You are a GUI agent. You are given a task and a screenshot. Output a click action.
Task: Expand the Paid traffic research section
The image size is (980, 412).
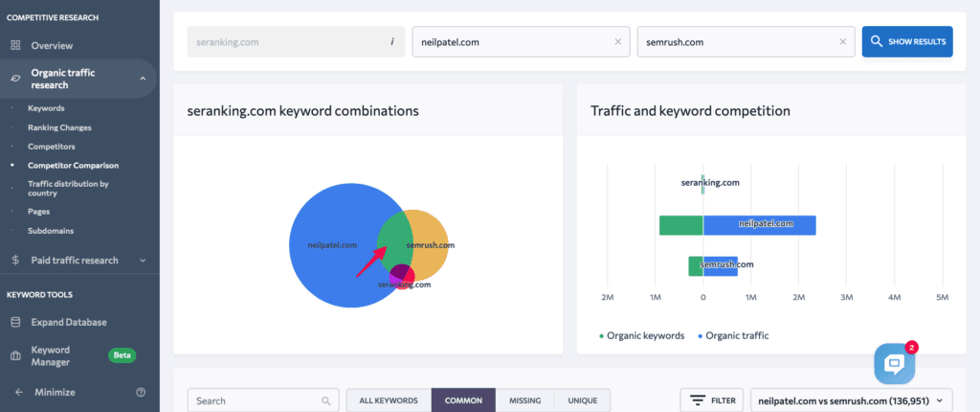tap(143, 260)
